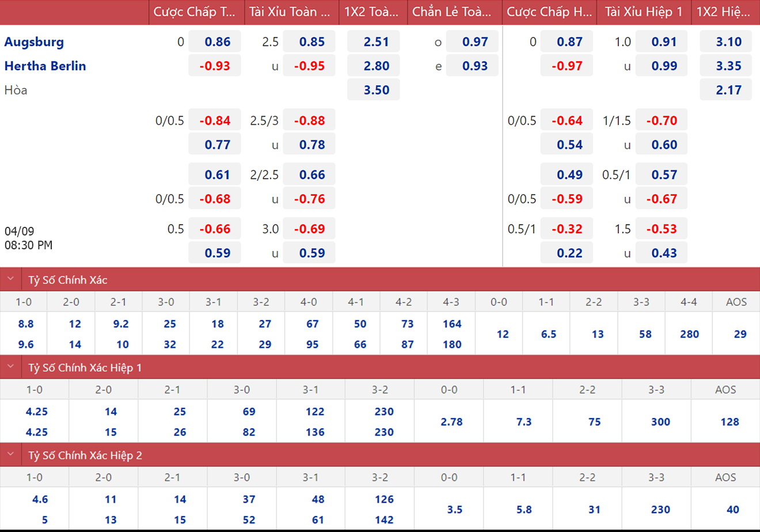Pick Augsburg full-match 1X2 odds 2.51
760x532 pixels.
[376, 42]
